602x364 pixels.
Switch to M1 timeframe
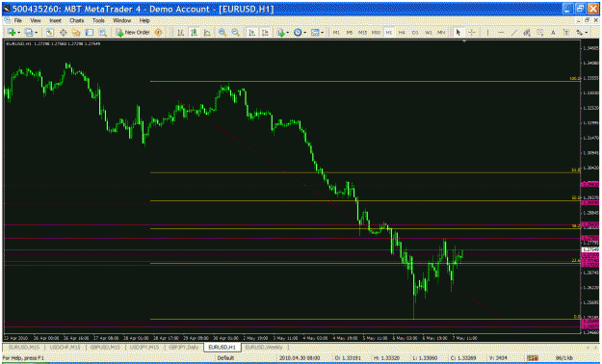pyautogui.click(x=336, y=33)
